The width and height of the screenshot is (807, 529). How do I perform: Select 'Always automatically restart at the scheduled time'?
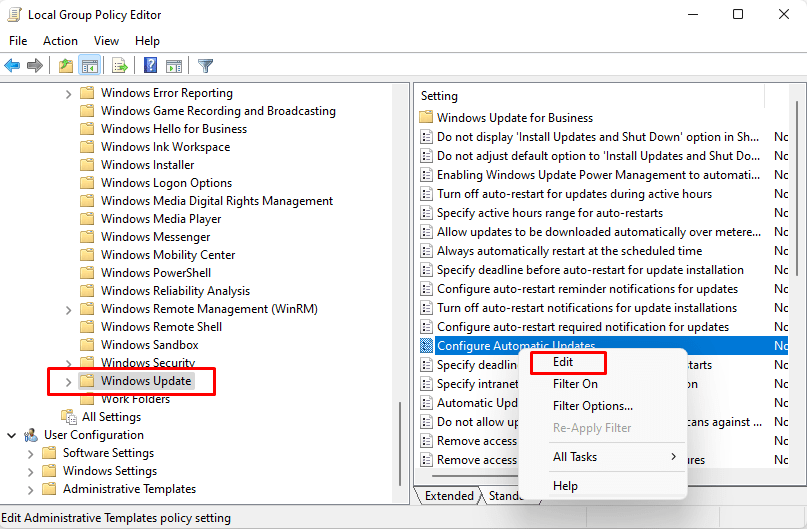point(569,251)
